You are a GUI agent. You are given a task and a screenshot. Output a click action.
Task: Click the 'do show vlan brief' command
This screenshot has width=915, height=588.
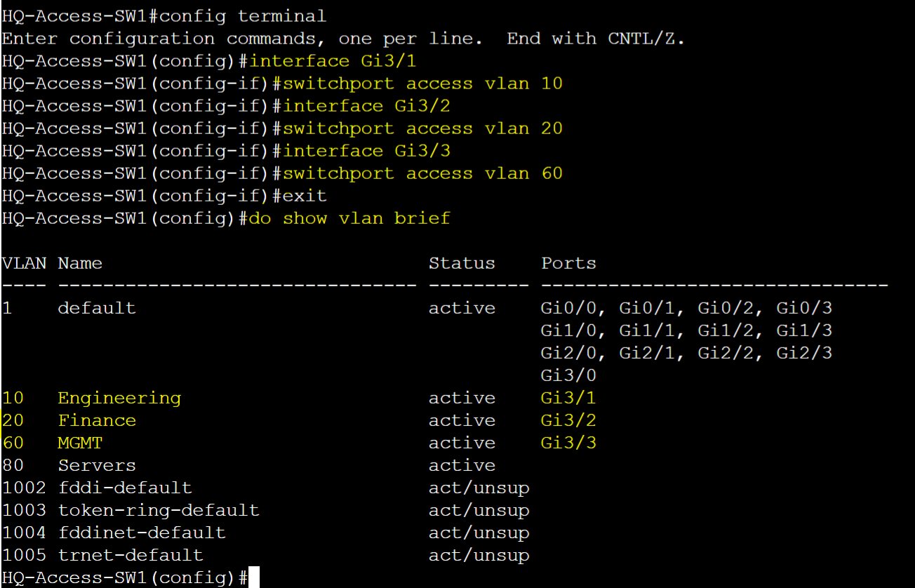click(x=349, y=218)
